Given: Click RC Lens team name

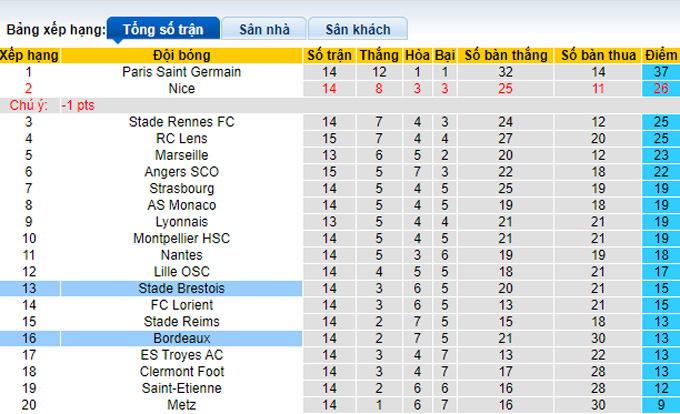Looking at the screenshot, I should (182, 139).
